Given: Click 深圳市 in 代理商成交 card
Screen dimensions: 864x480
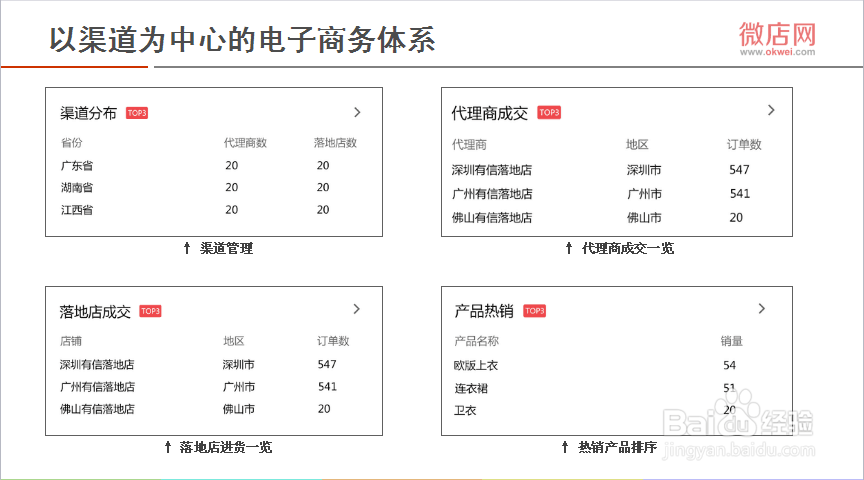Looking at the screenshot, I should [644, 170].
